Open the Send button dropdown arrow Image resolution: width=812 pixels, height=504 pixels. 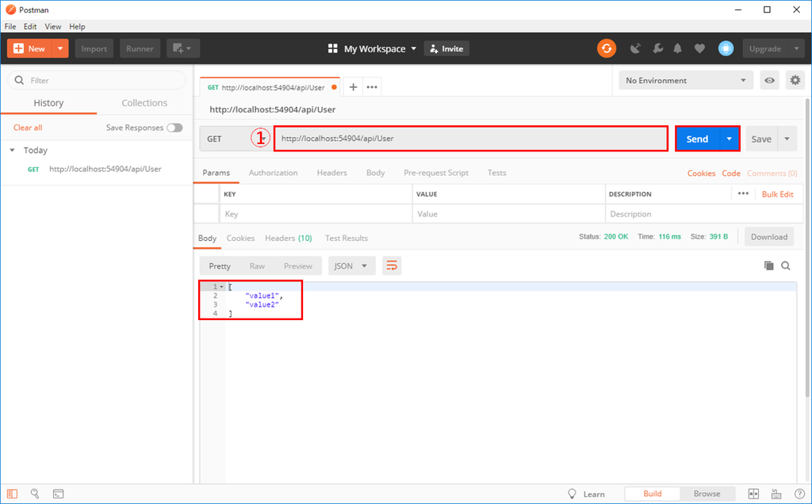[730, 139]
